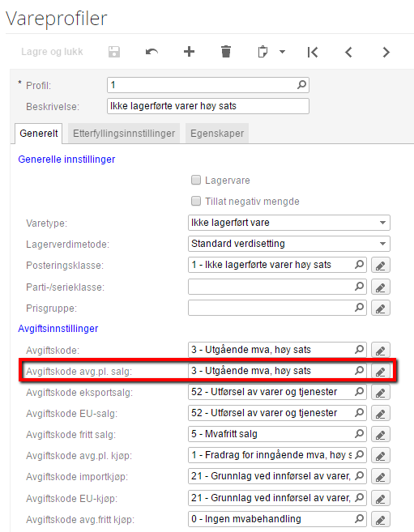Click the undo arrow icon

point(152,52)
